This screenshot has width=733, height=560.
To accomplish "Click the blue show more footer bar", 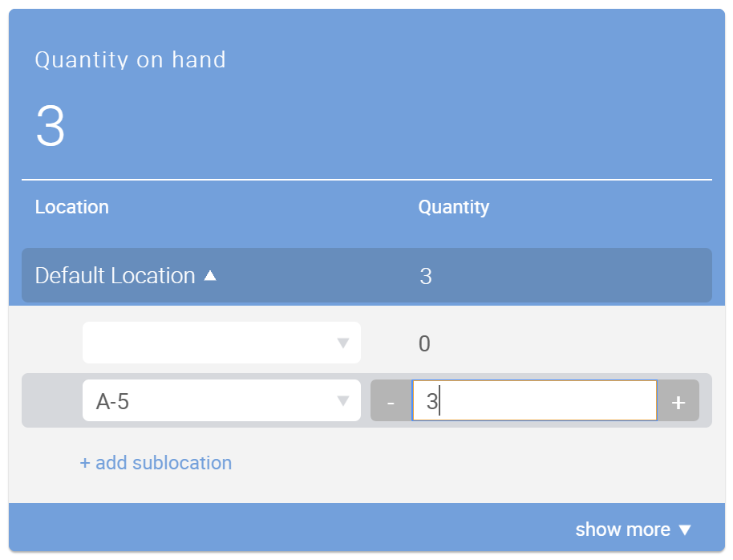I will pyautogui.click(x=321, y=530).
